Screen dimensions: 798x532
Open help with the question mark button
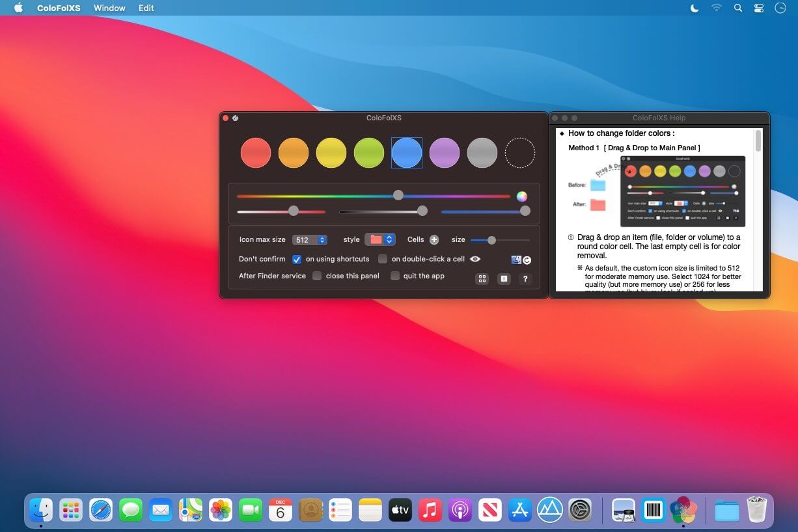pyautogui.click(x=525, y=278)
